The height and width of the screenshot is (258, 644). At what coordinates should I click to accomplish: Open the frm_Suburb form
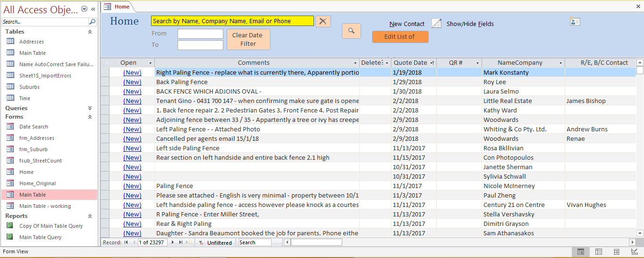pyautogui.click(x=33, y=149)
